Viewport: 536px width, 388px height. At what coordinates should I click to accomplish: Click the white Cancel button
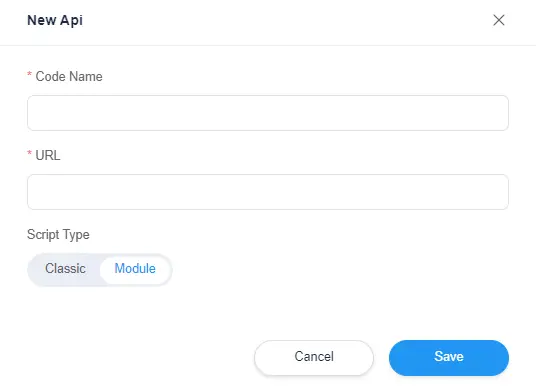[314, 357]
